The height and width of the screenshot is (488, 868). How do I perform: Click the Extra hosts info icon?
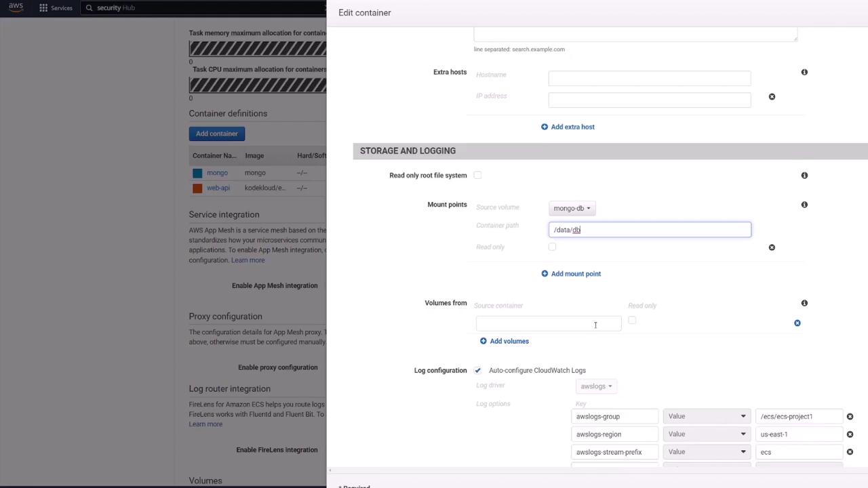[x=804, y=72]
